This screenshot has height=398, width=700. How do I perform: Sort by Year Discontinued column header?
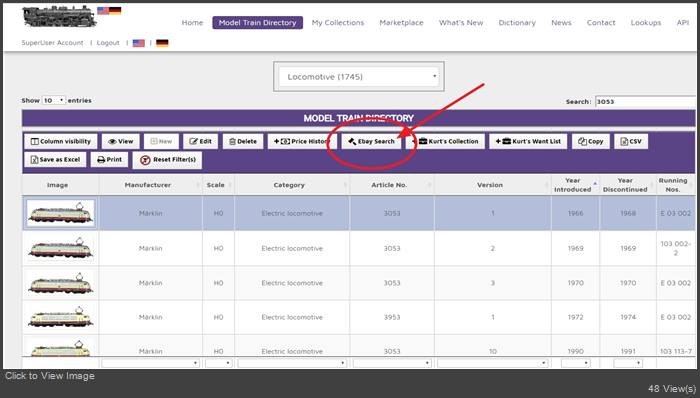coord(628,185)
